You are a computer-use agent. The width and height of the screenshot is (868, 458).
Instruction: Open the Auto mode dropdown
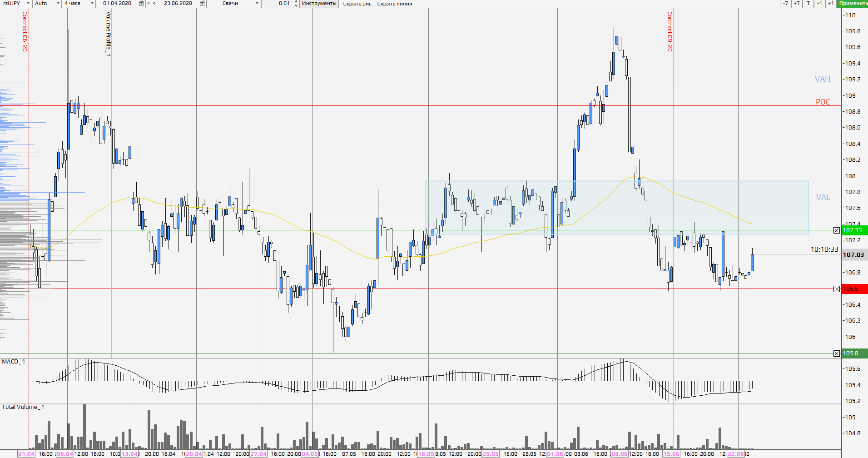(58, 4)
